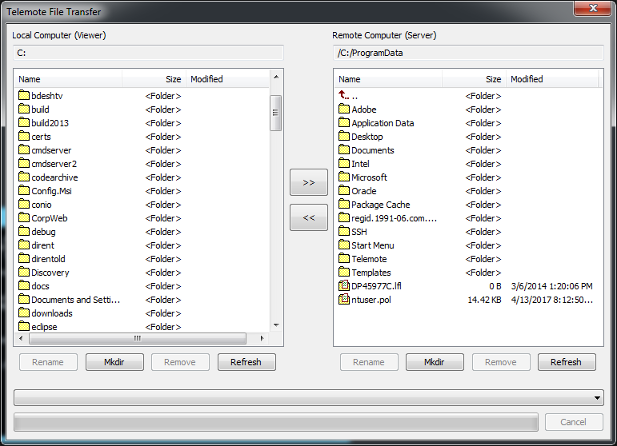Click the local Rename button
The height and width of the screenshot is (446, 617).
click(x=48, y=362)
